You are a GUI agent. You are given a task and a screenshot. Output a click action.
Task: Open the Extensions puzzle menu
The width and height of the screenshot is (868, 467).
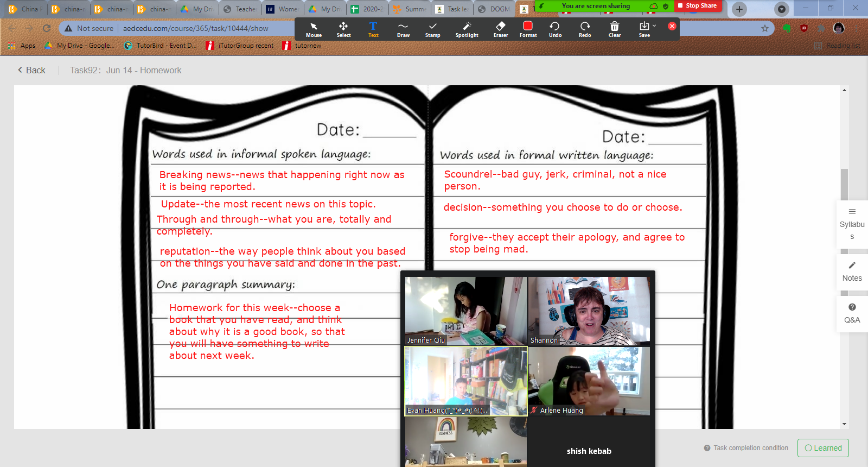click(x=821, y=28)
